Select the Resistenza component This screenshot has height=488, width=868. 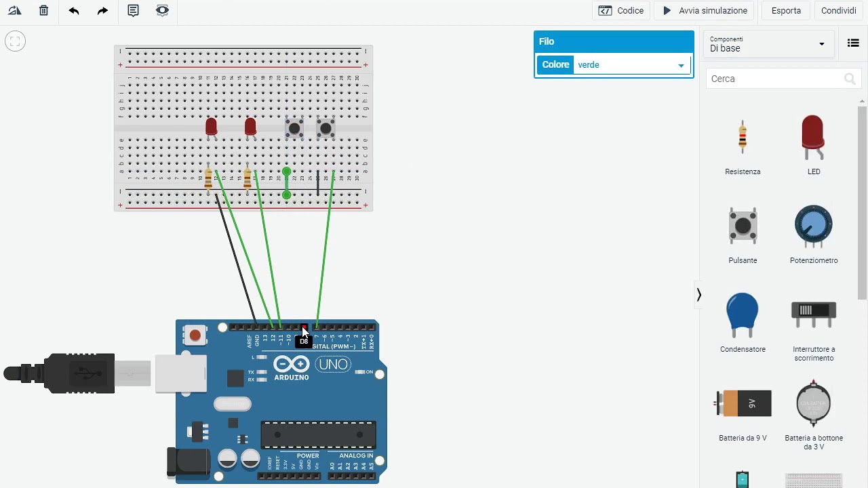(743, 146)
